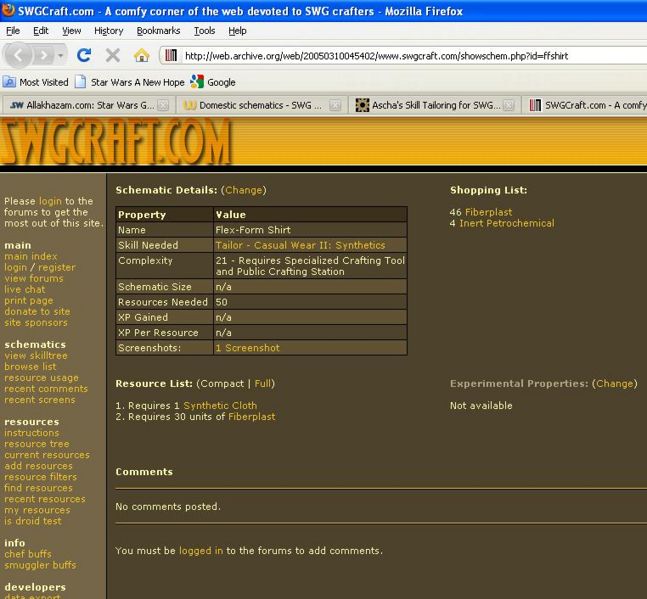This screenshot has height=599, width=647.
Task: Click the Synthetic Cloth resource link
Action: pyautogui.click(x=220, y=406)
